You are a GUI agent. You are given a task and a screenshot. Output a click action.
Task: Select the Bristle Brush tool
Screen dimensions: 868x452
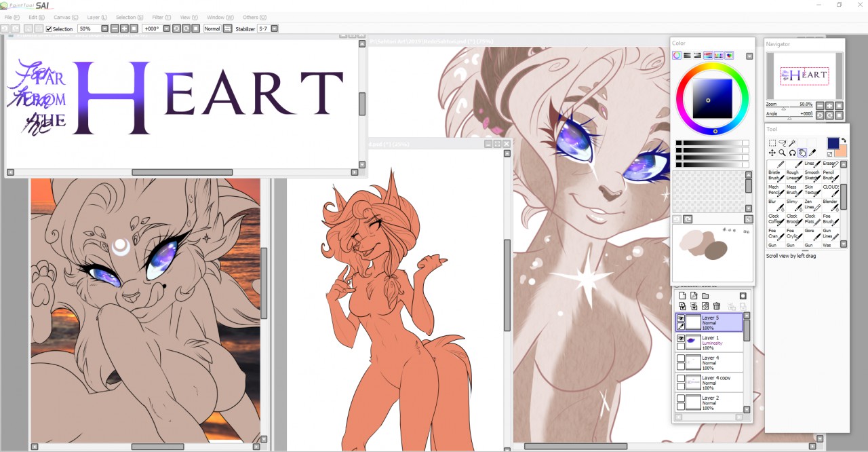[x=776, y=175]
